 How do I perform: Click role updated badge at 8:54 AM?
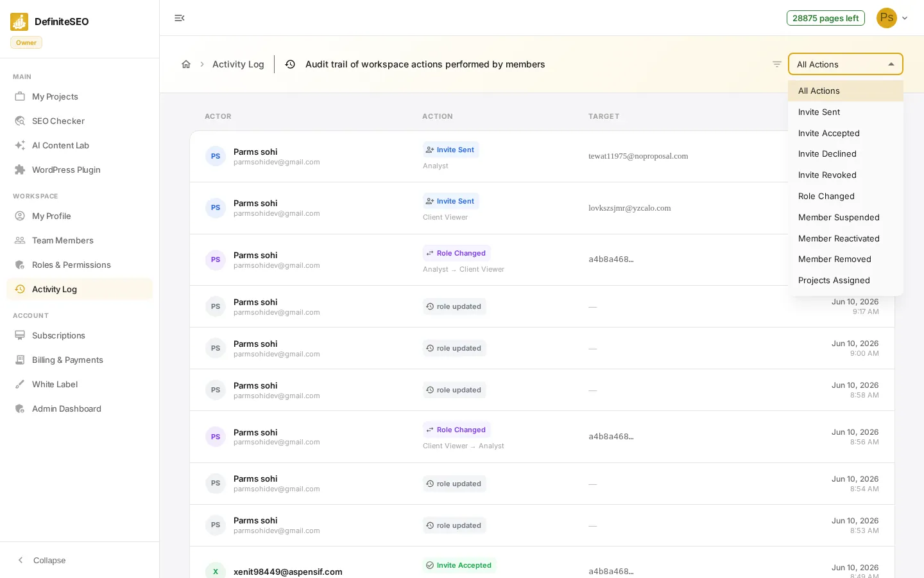click(454, 484)
